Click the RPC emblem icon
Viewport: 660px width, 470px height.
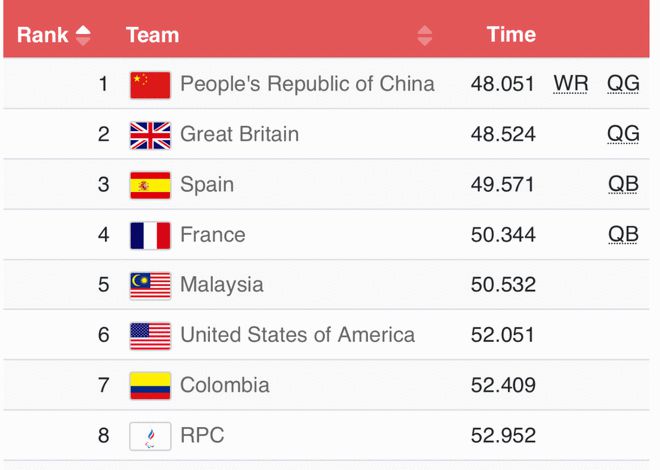click(x=150, y=436)
